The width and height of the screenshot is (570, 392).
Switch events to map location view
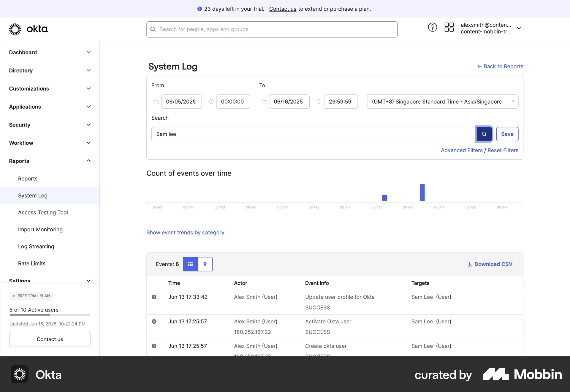pyautogui.click(x=205, y=264)
